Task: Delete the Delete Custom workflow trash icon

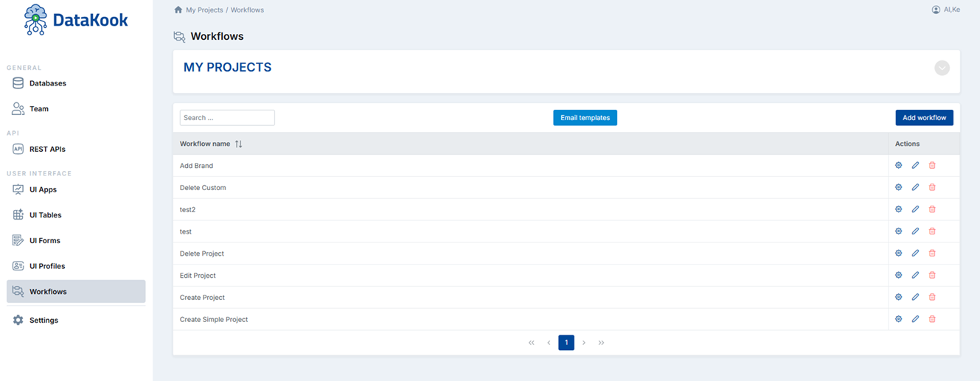Action: click(932, 187)
